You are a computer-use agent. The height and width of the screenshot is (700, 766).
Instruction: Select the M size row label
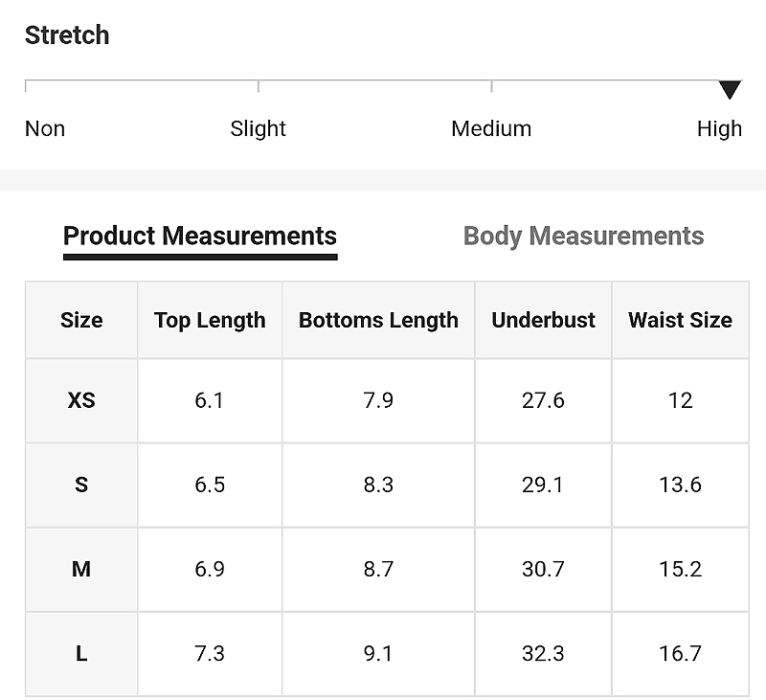(x=81, y=569)
